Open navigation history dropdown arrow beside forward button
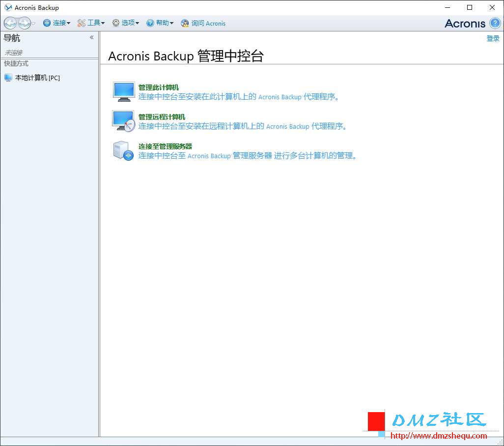Viewport: 504px width, 446px height. pyautogui.click(x=33, y=24)
